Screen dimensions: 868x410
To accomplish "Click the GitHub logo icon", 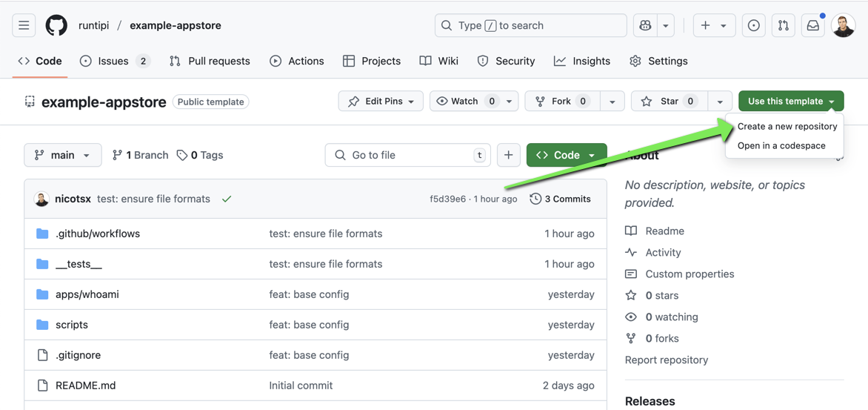I will pos(56,25).
